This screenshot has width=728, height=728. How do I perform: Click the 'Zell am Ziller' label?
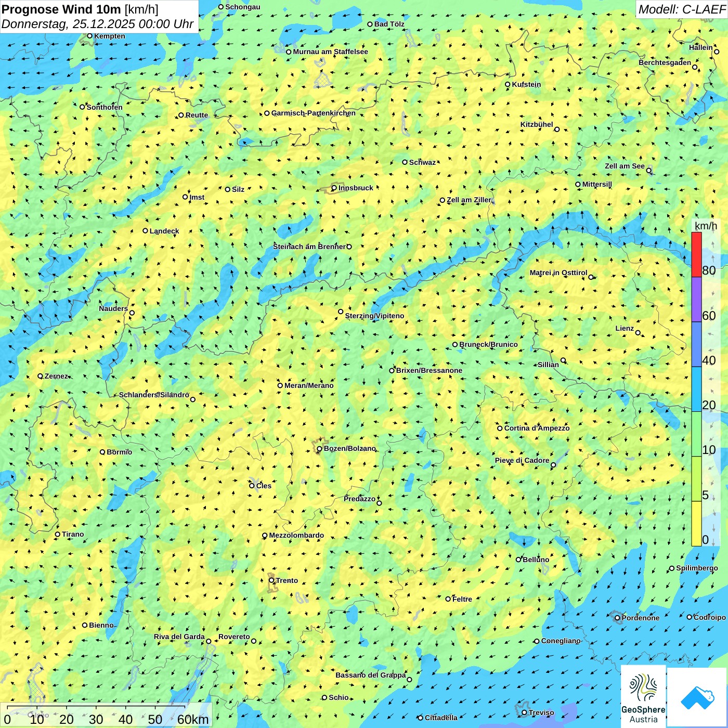click(x=469, y=200)
